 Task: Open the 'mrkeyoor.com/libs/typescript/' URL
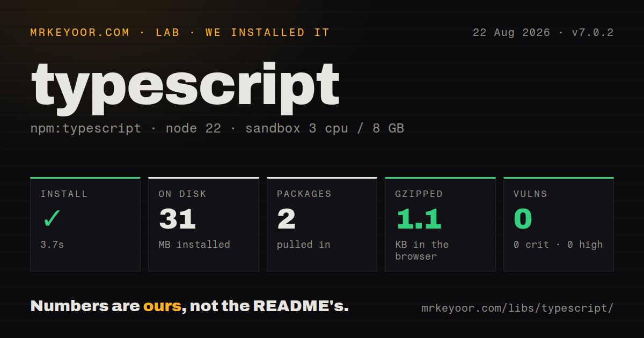(x=517, y=308)
